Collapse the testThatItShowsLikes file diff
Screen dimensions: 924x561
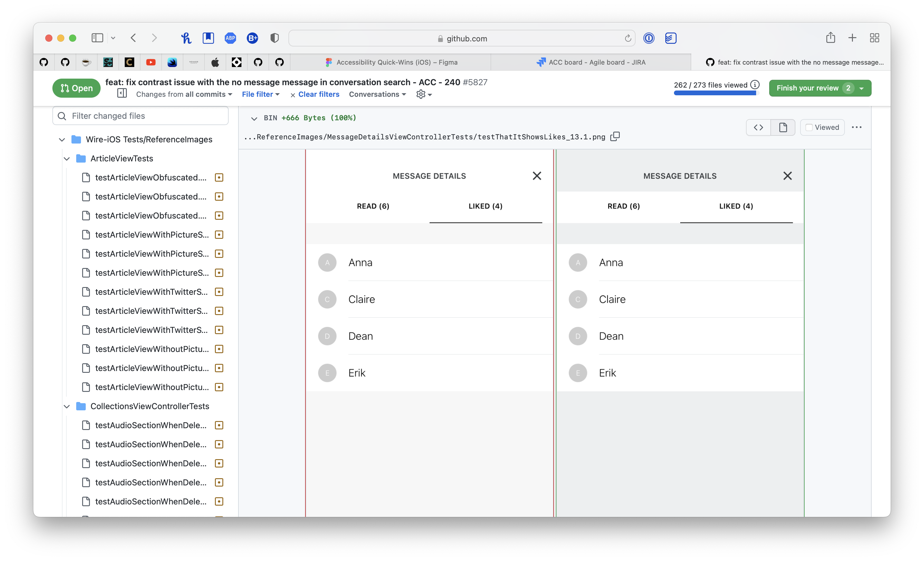[x=254, y=119]
